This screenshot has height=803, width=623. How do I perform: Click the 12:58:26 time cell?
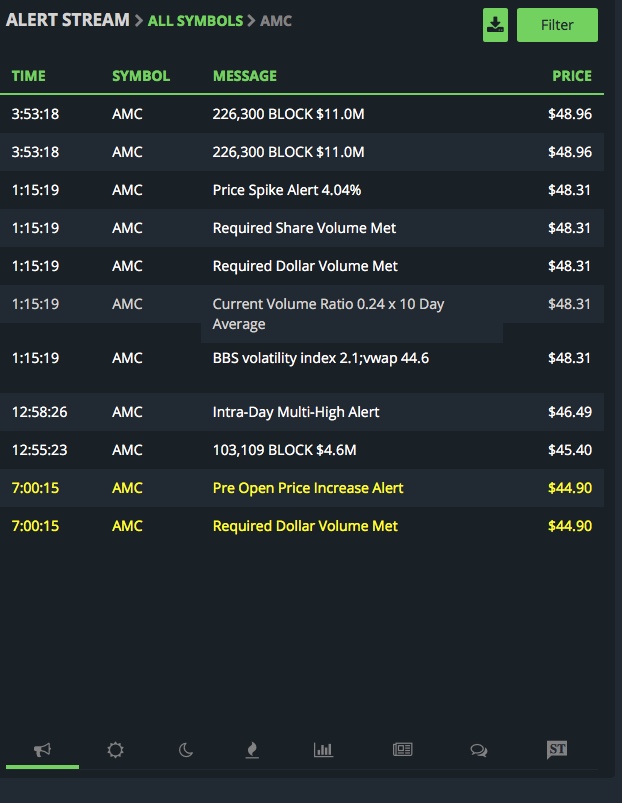click(39, 412)
